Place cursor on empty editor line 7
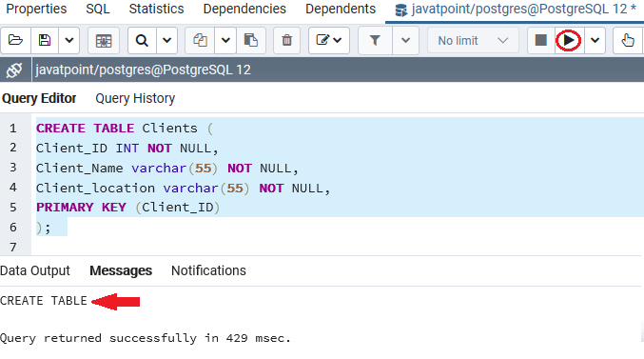This screenshot has height=359, width=644. click(337, 247)
